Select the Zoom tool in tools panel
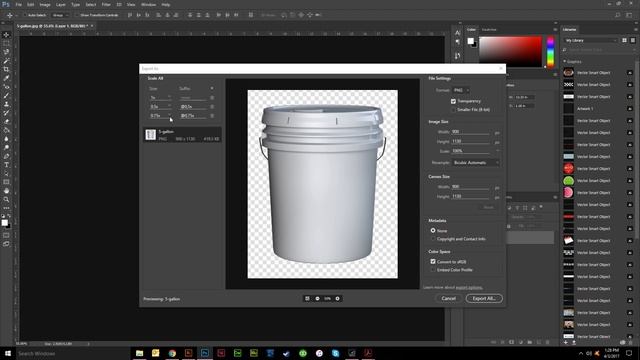Screen dimensions: 640x360 (6, 200)
